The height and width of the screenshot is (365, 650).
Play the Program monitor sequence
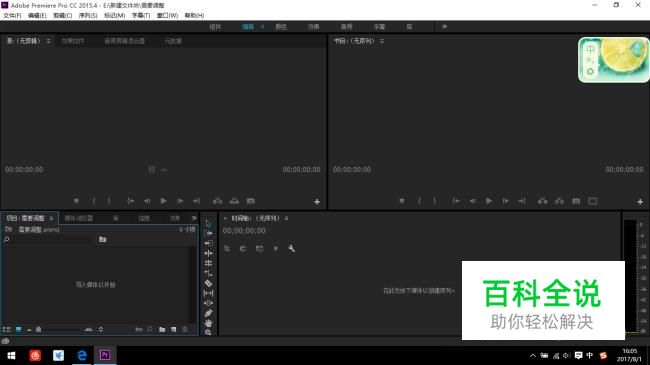(489, 201)
